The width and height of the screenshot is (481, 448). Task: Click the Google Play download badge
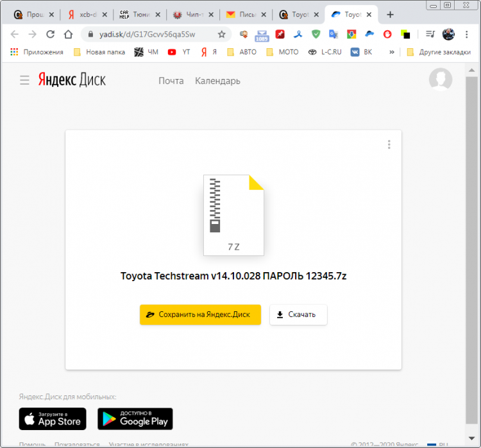pyautogui.click(x=135, y=418)
